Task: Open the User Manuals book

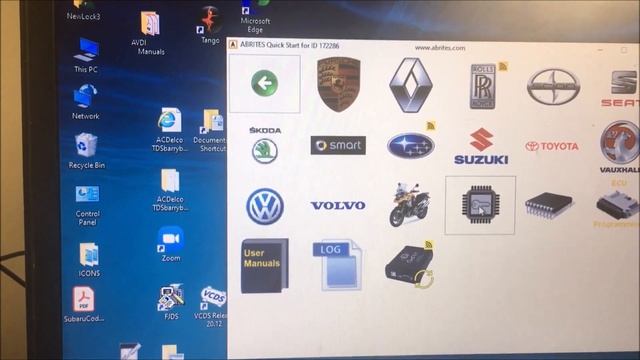Action: tap(264, 266)
